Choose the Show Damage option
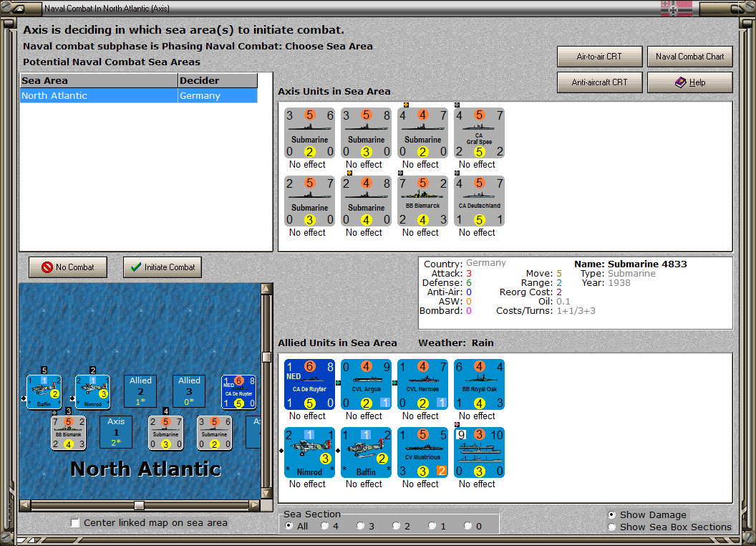The height and width of the screenshot is (546, 756). (612, 514)
